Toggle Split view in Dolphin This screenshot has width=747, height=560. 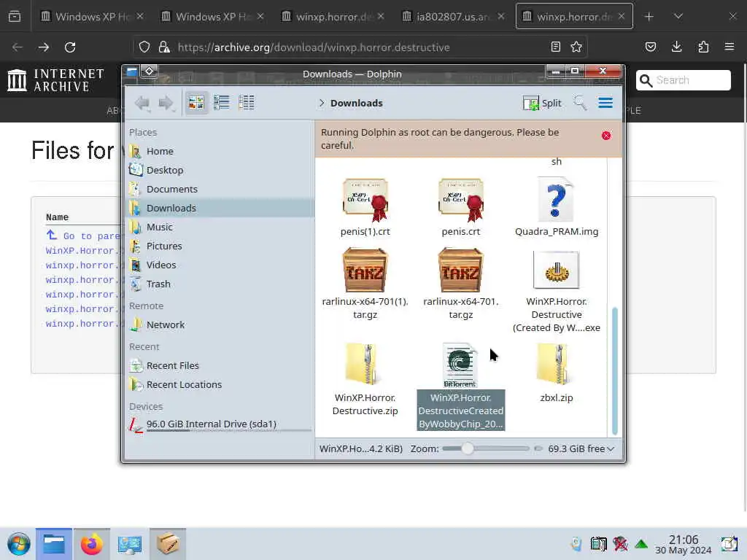click(x=542, y=103)
